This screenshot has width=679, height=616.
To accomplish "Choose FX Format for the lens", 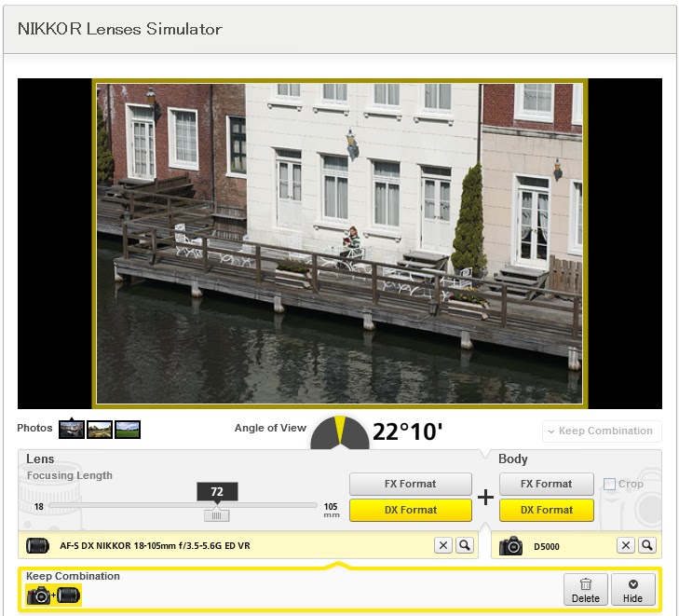I will tap(411, 484).
